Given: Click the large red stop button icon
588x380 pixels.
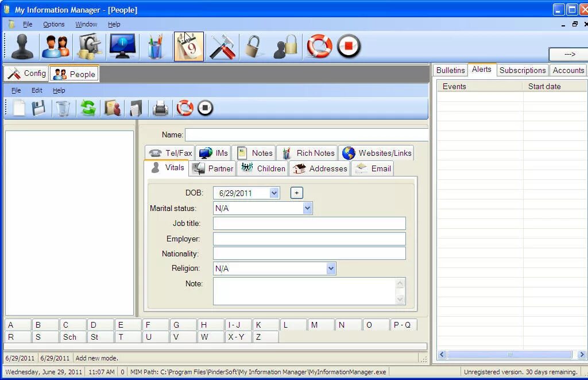Looking at the screenshot, I should click(349, 47).
